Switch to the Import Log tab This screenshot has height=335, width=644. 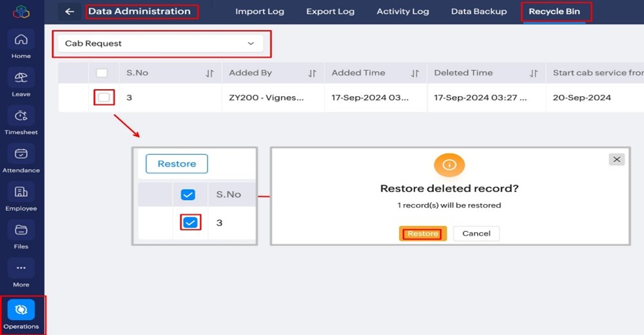(259, 12)
